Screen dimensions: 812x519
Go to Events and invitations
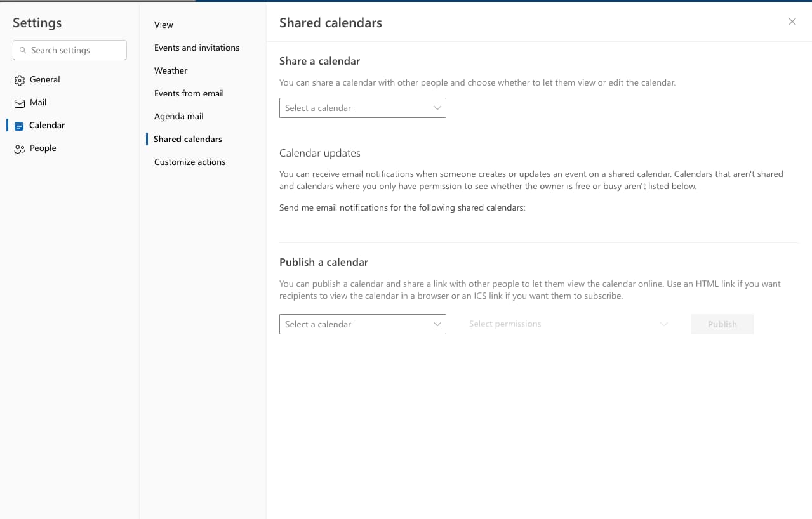point(197,48)
